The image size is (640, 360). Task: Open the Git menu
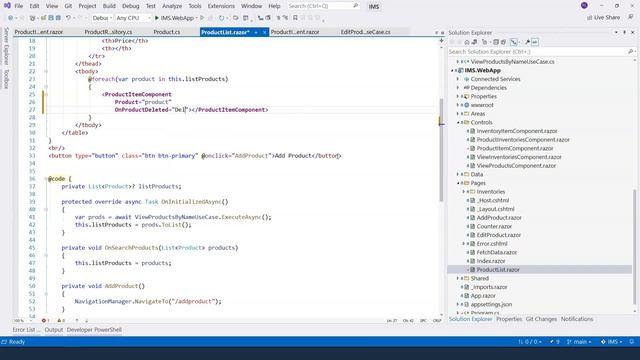[x=68, y=6]
